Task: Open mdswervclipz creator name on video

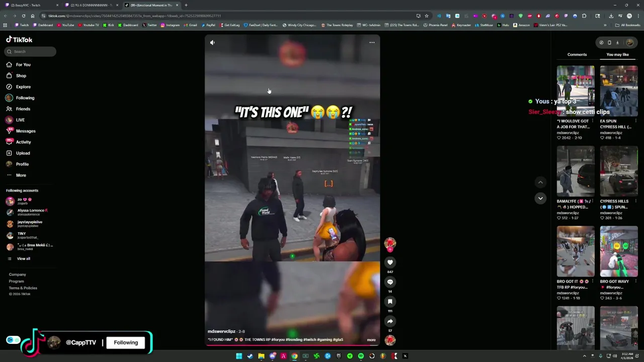Action: 221,332
